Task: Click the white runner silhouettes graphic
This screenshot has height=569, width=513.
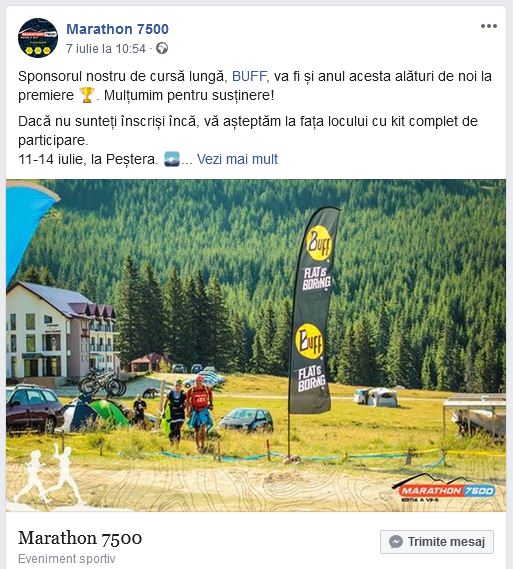Action: [49, 474]
